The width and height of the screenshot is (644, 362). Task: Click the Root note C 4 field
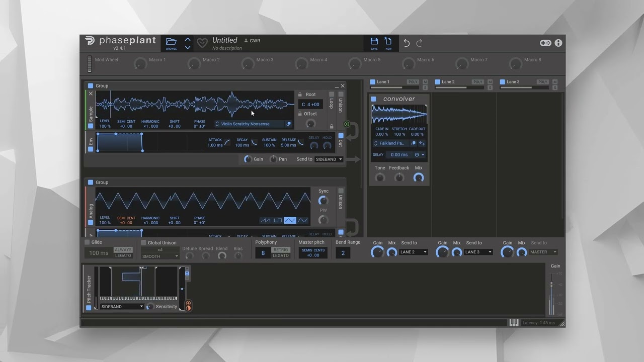(x=310, y=105)
